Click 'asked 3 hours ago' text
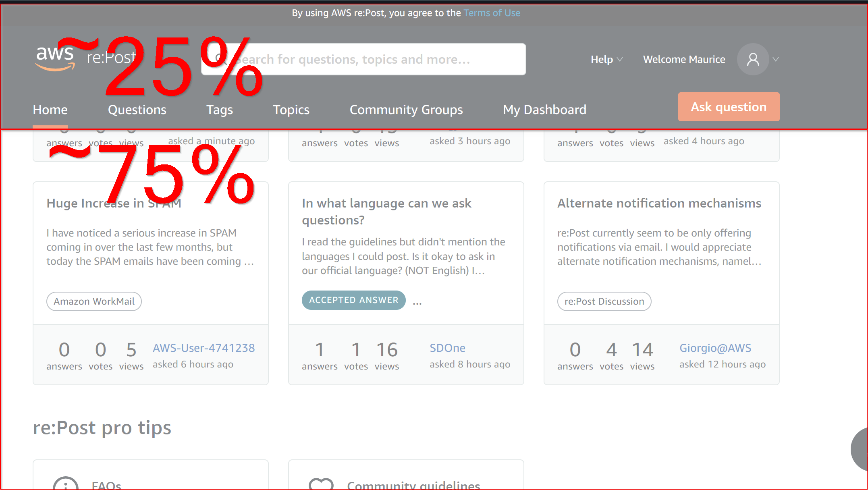The image size is (868, 490). click(470, 141)
